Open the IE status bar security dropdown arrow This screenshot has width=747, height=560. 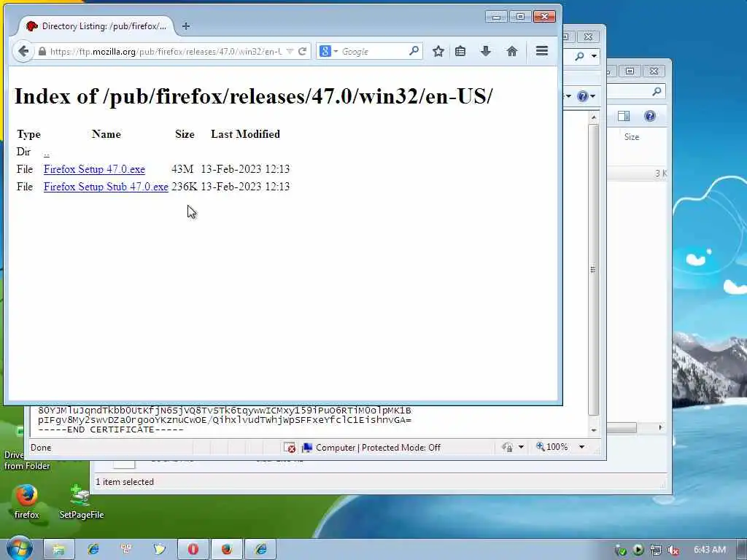point(521,447)
